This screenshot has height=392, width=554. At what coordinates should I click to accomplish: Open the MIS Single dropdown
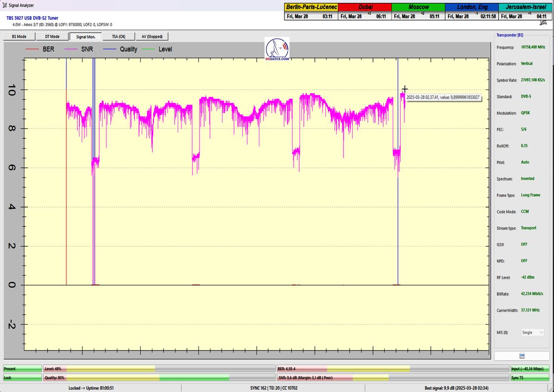tap(532, 332)
